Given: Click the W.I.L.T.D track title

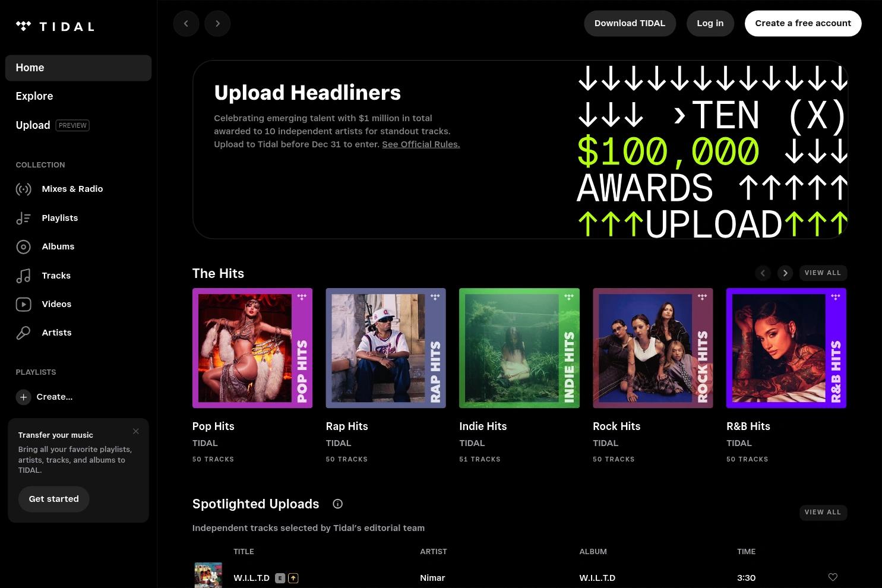Looking at the screenshot, I should coord(252,578).
